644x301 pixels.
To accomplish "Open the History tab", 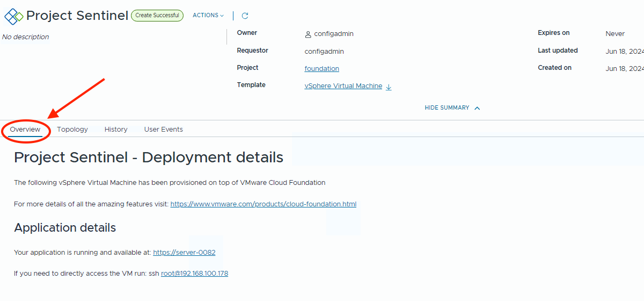I will point(116,130).
